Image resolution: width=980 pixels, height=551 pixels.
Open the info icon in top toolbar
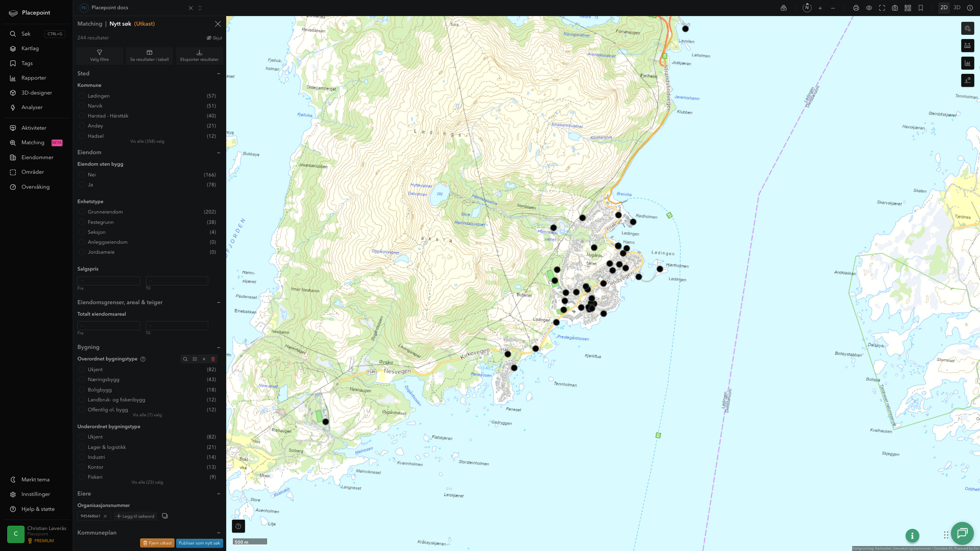970,8
